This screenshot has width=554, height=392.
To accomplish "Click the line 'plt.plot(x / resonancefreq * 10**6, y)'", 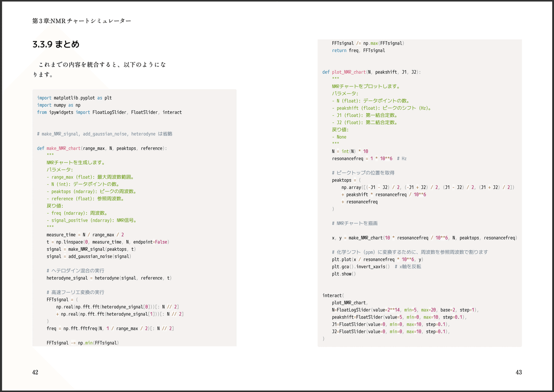I will click(x=378, y=259).
